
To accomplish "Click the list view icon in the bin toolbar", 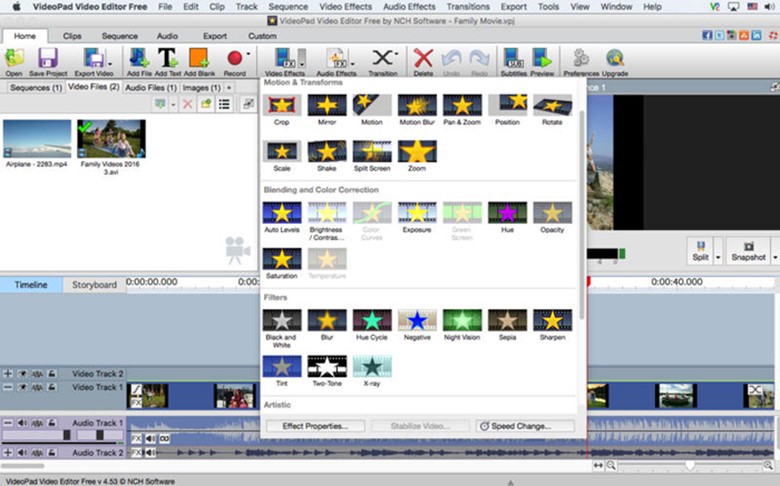I will [225, 104].
